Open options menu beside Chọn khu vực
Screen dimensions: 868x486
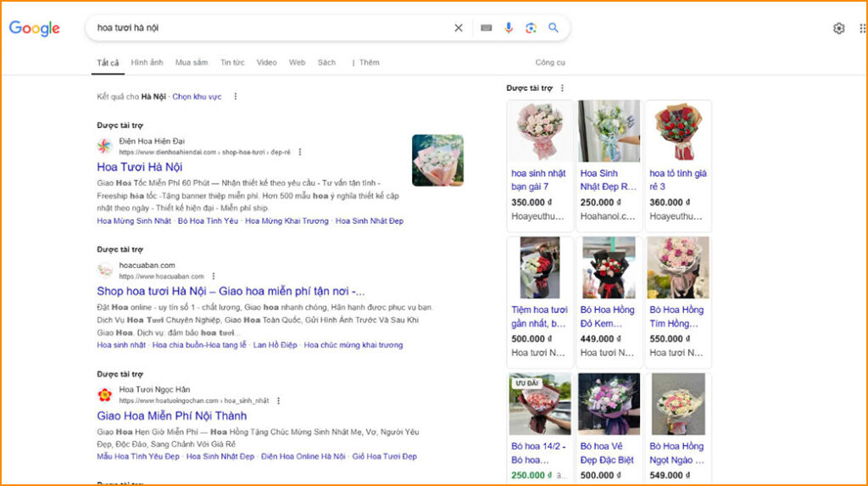pos(236,97)
